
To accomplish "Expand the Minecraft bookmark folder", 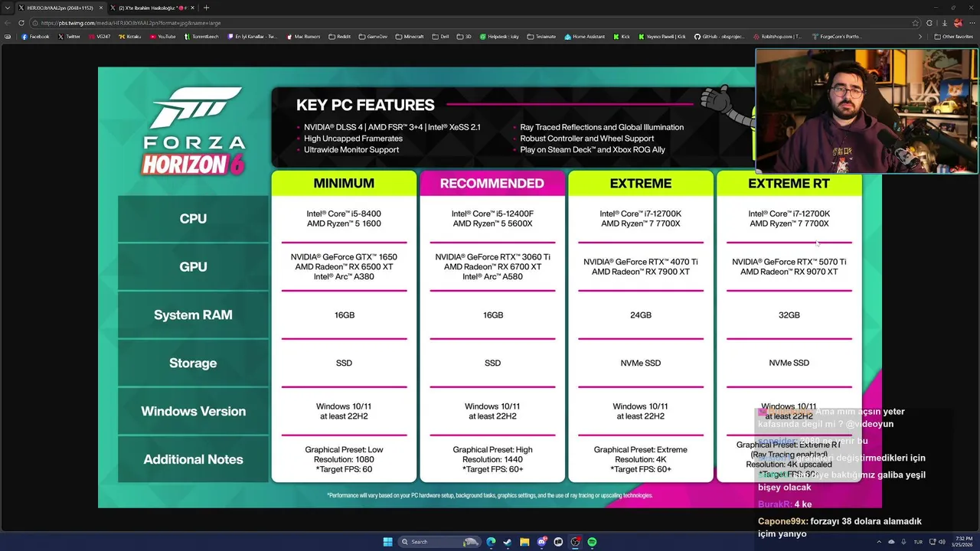I will click(x=410, y=36).
